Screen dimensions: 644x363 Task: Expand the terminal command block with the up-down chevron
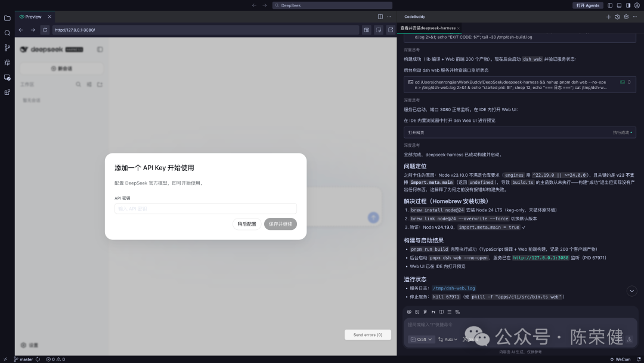pyautogui.click(x=629, y=82)
